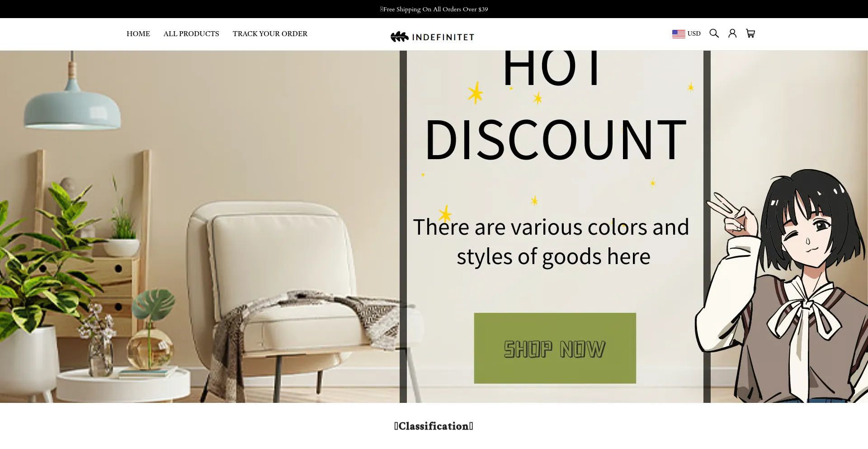Click the various colors and styles text
Image resolution: width=868 pixels, height=449 pixels.
[x=552, y=241]
